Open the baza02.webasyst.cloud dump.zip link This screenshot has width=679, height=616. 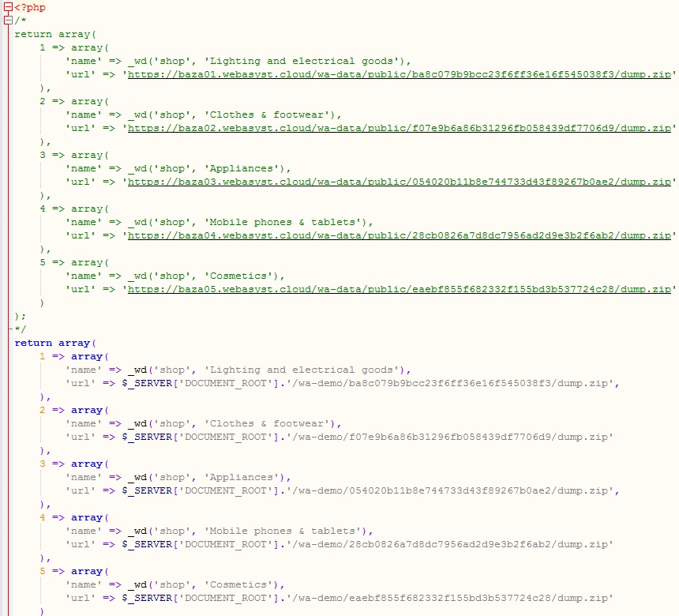(x=399, y=128)
